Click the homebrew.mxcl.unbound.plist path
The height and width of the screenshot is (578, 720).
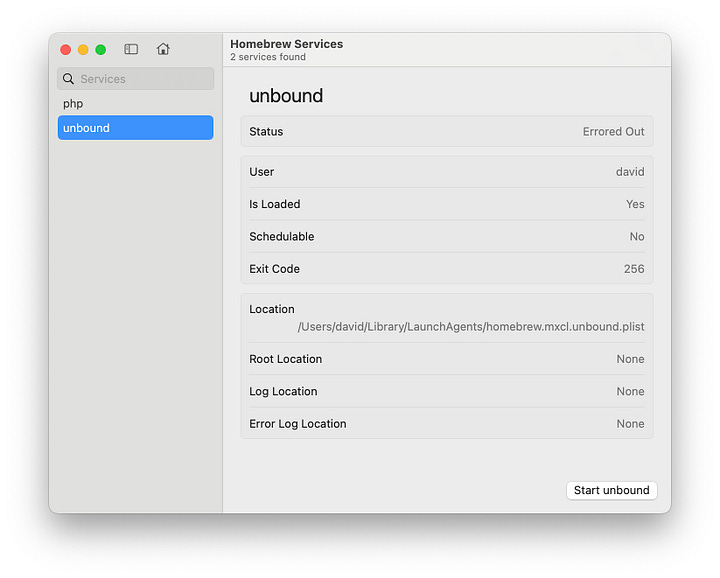coord(471,326)
